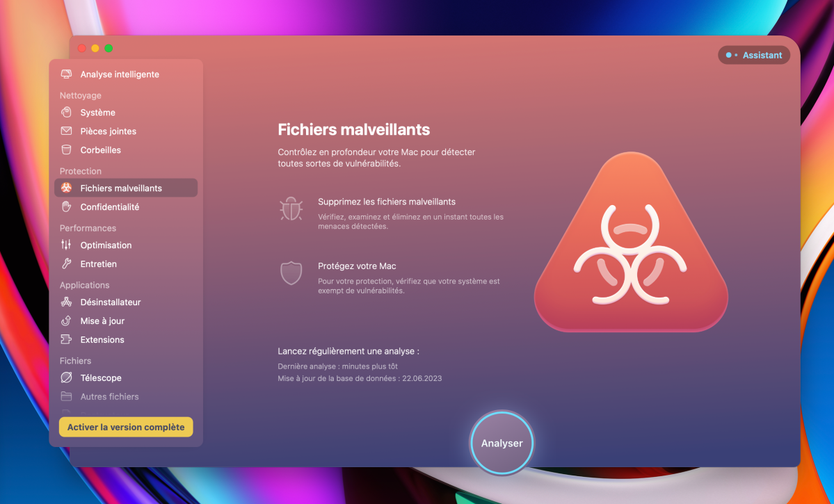Open the Corbeilles module
This screenshot has height=504, width=834.
click(126, 150)
